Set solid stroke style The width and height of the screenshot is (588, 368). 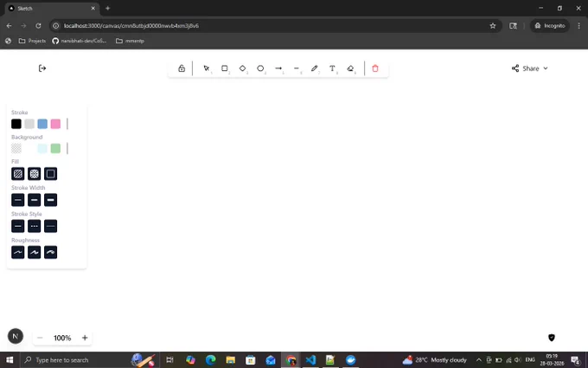[x=17, y=226]
